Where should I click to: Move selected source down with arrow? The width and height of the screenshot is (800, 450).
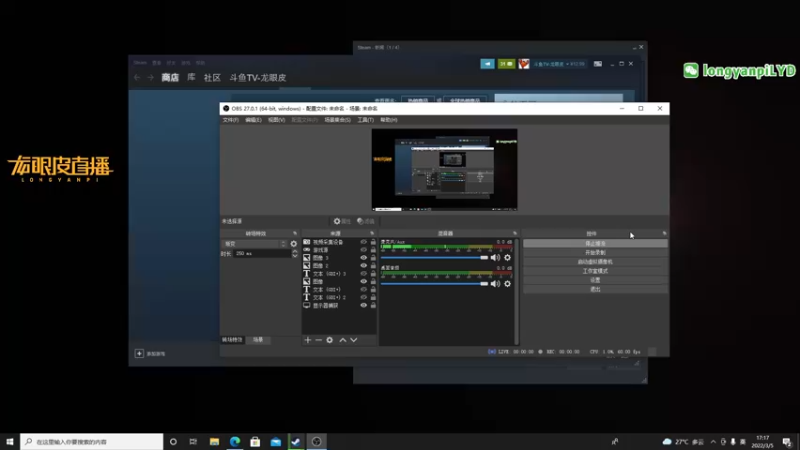[354, 340]
